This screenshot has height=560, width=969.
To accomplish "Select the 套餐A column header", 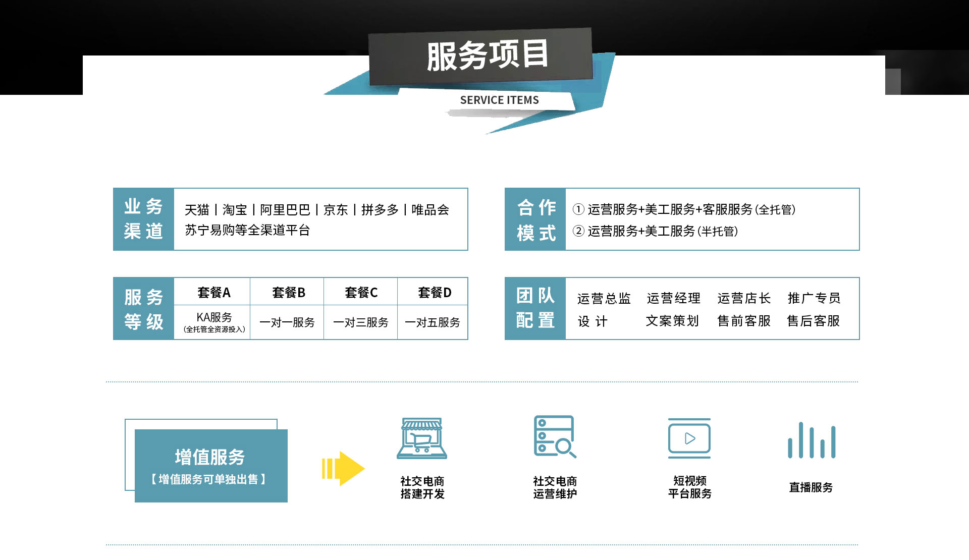I will point(213,292).
